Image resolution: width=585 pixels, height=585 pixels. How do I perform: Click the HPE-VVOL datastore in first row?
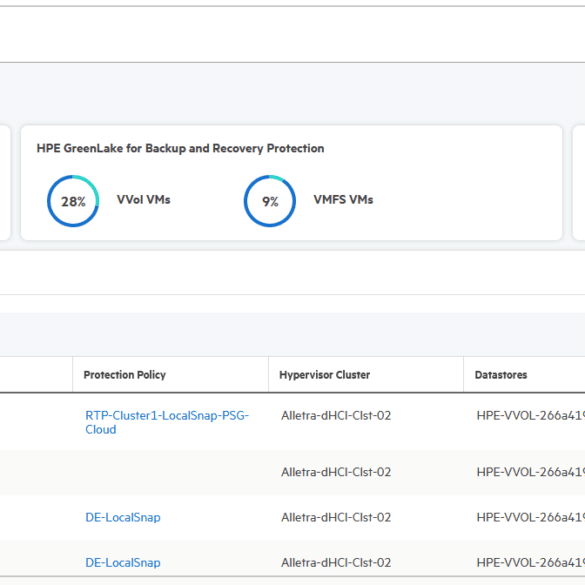[x=531, y=416]
